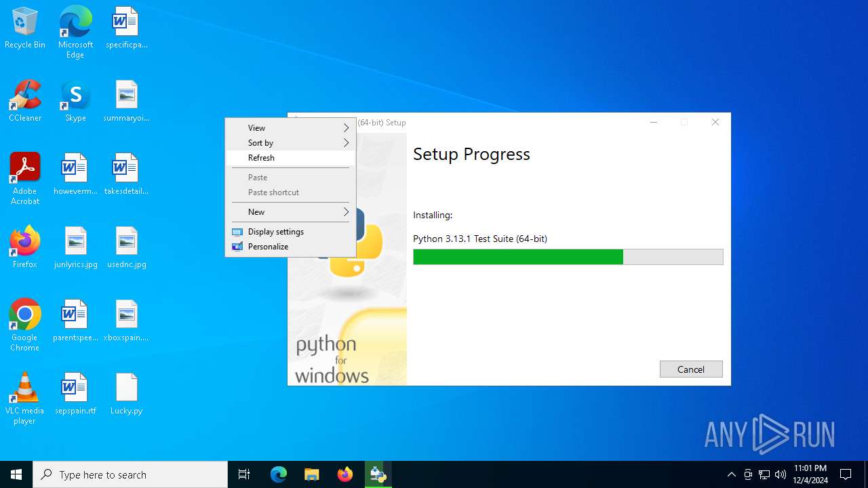
Task: Open Display settings from context menu
Action: [290, 231]
